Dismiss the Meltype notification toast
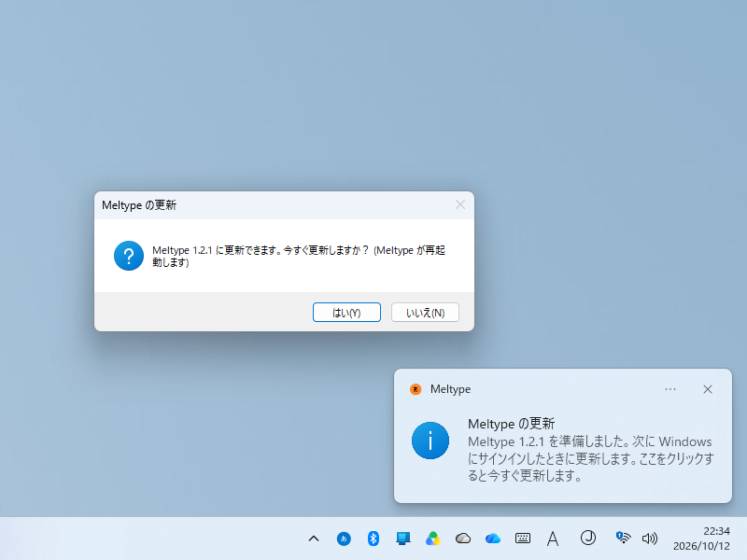Image resolution: width=747 pixels, height=560 pixels. coord(708,389)
